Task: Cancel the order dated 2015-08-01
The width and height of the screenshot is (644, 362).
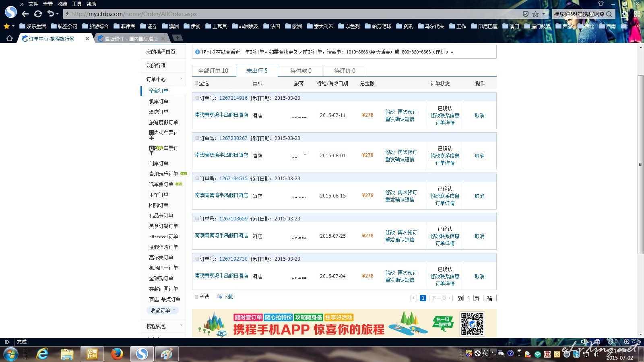Action: point(479,156)
